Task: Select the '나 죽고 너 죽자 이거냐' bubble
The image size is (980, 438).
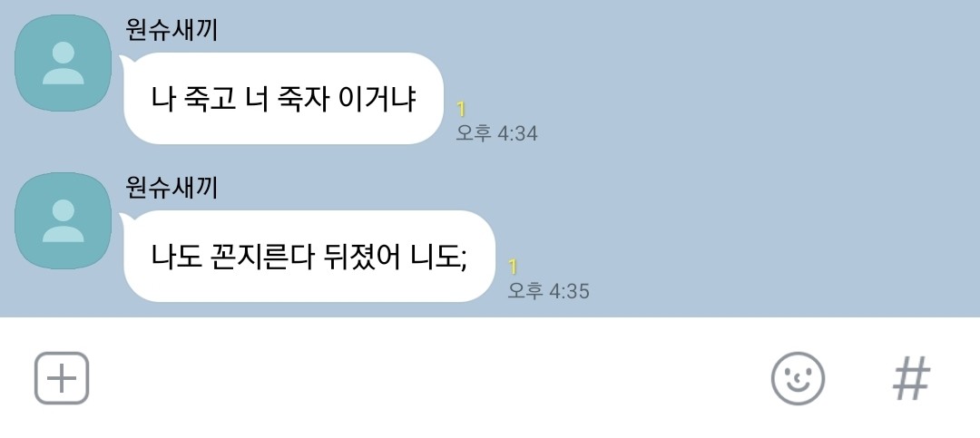Action: coord(284,98)
